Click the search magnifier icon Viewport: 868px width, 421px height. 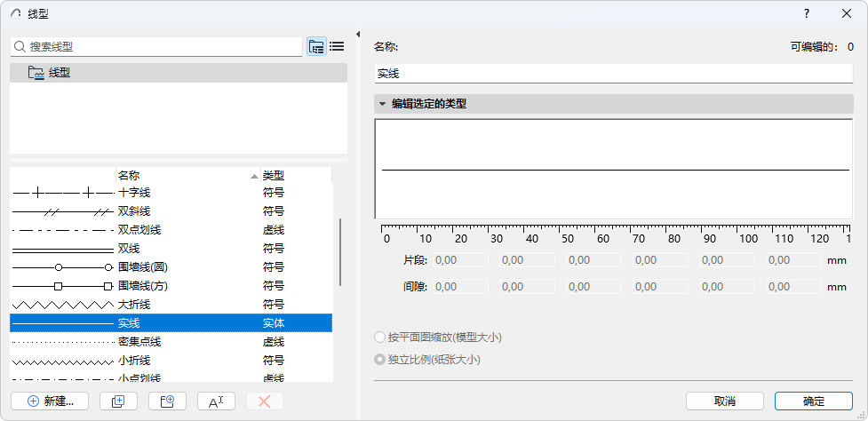click(x=20, y=47)
